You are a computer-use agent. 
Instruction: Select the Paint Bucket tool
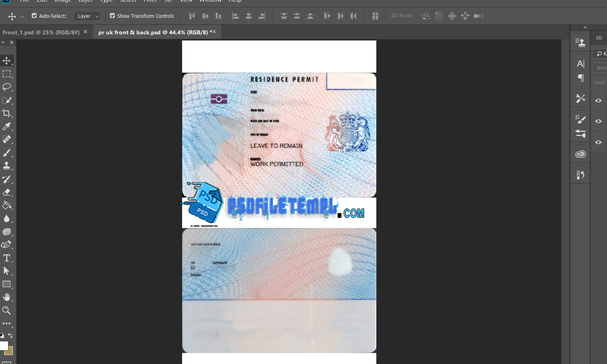coord(7,206)
